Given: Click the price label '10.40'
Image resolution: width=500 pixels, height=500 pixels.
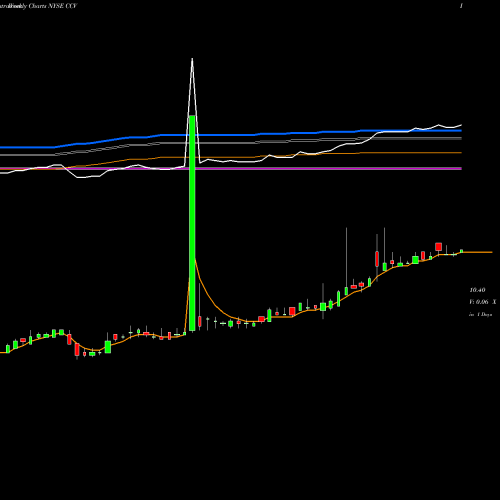Looking at the screenshot, I should [x=477, y=290].
